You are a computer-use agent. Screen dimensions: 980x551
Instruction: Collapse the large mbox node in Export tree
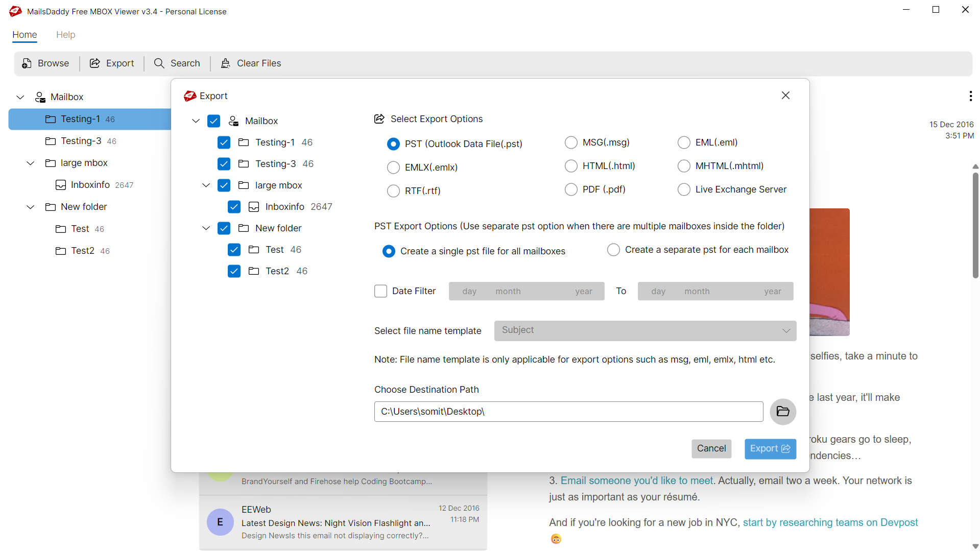point(206,185)
